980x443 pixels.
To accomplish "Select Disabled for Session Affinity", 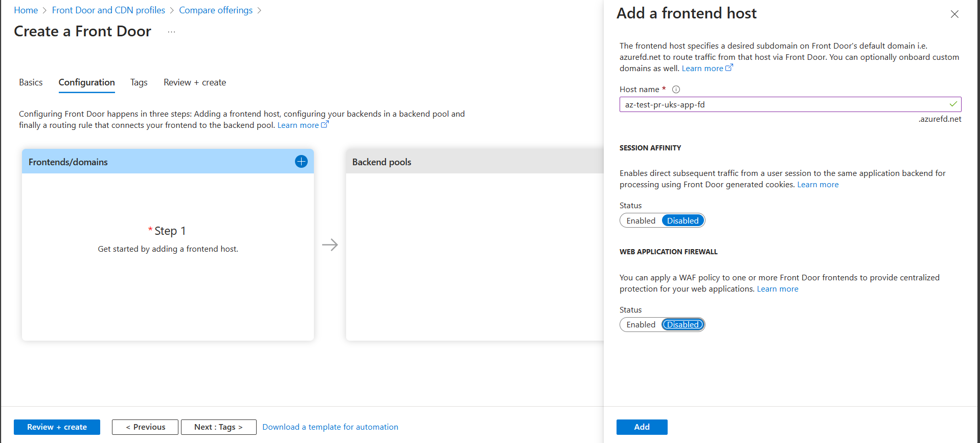I will [682, 220].
